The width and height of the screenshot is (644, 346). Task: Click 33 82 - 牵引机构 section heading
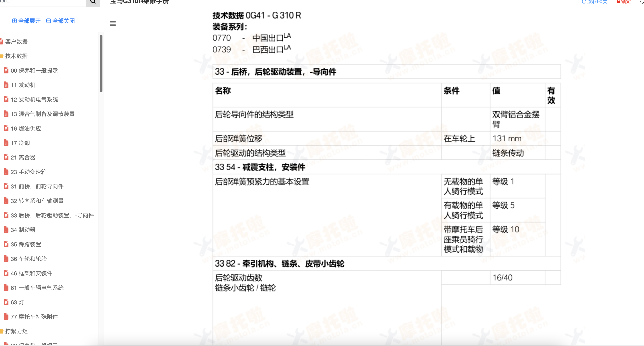[x=279, y=263]
